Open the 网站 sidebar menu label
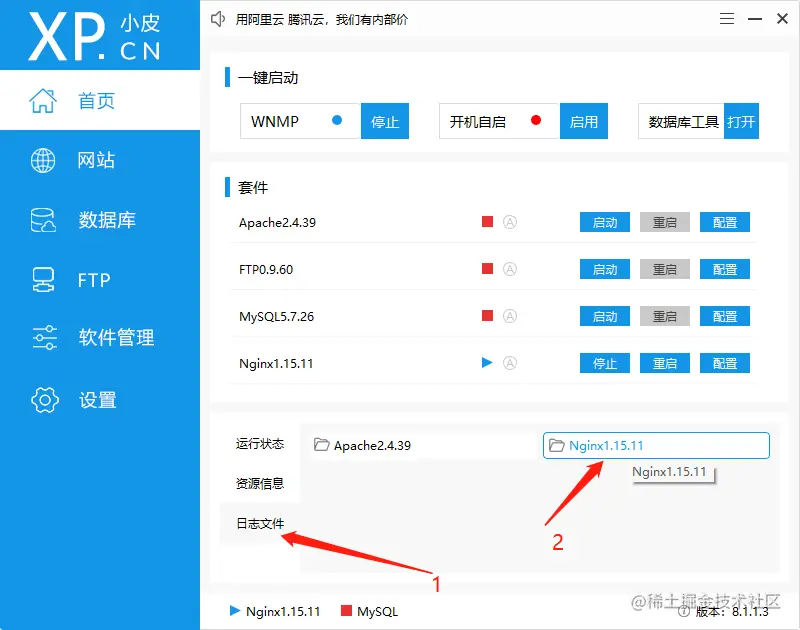Screen dimensions: 800x630 point(96,160)
